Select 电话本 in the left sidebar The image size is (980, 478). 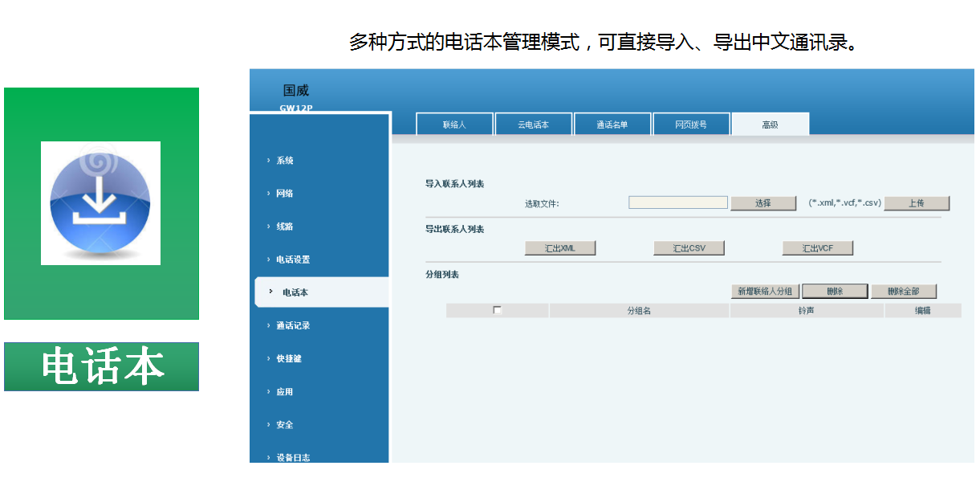(x=295, y=292)
